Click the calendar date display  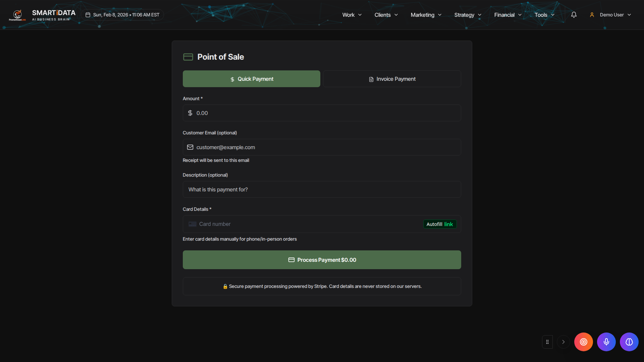click(x=122, y=15)
